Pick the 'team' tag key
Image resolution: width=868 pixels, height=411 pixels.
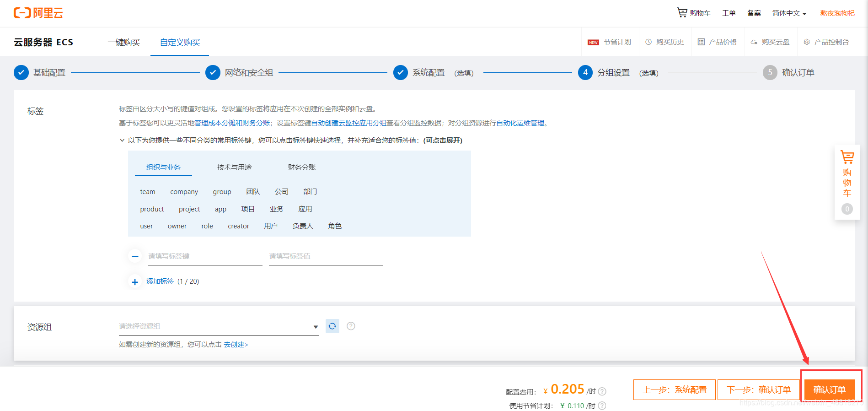(148, 192)
